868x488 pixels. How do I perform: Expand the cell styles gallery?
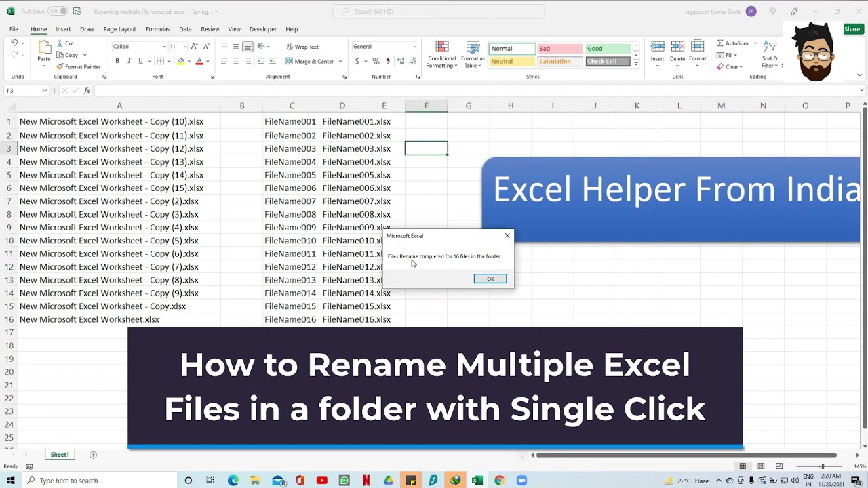pyautogui.click(x=636, y=63)
